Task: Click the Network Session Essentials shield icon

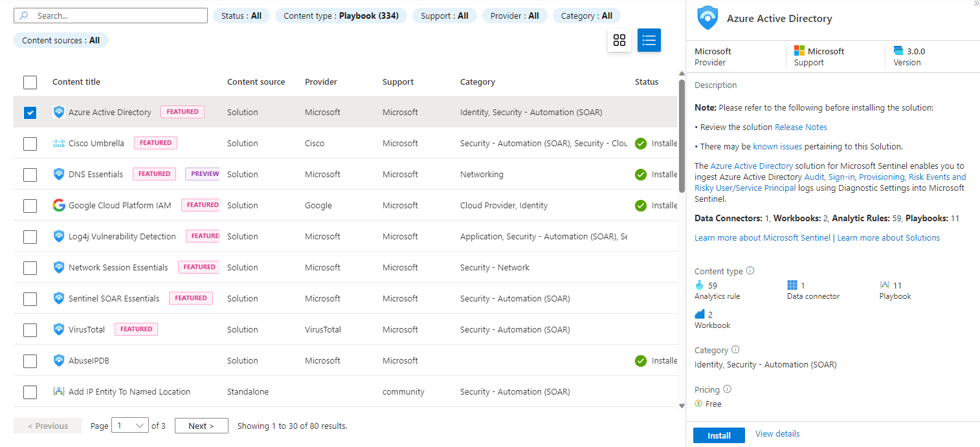Action: 59,267
